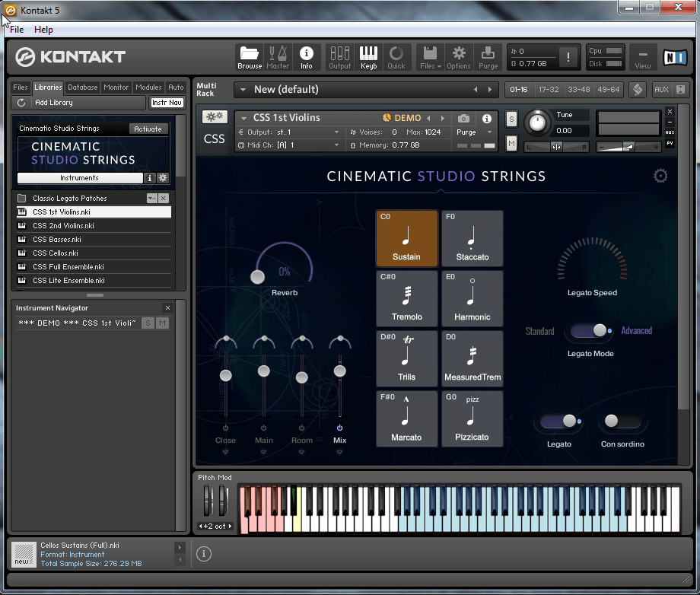The width and height of the screenshot is (700, 595).
Task: Open the File menu
Action: (17, 30)
